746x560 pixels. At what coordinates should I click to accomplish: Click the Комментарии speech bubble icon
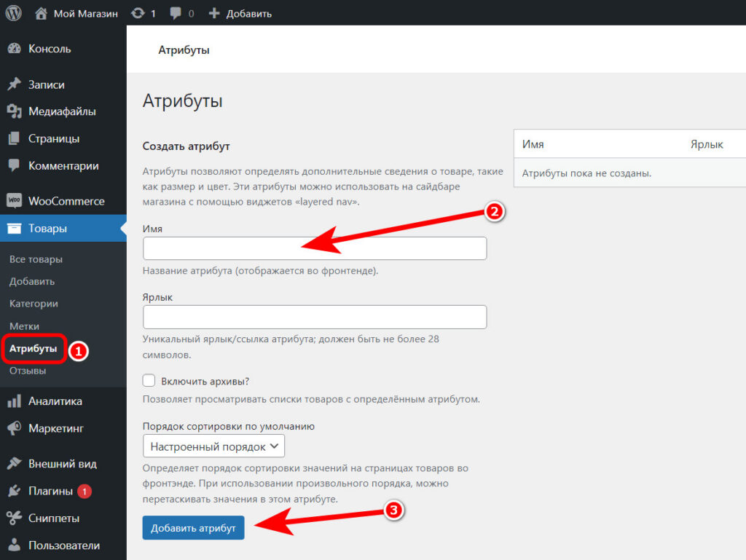[15, 165]
